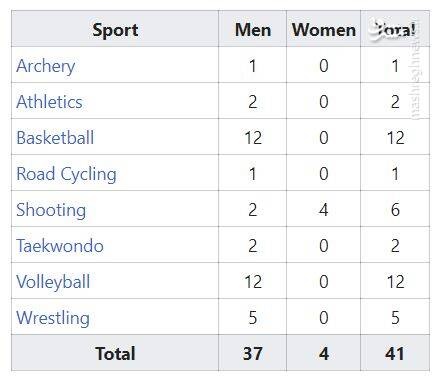Click Wrestling men count cell showing 5

[x=253, y=318]
